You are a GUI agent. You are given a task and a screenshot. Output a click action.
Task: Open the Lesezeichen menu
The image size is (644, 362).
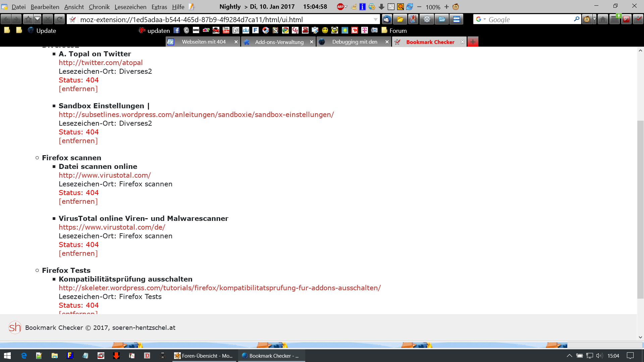pos(130,7)
